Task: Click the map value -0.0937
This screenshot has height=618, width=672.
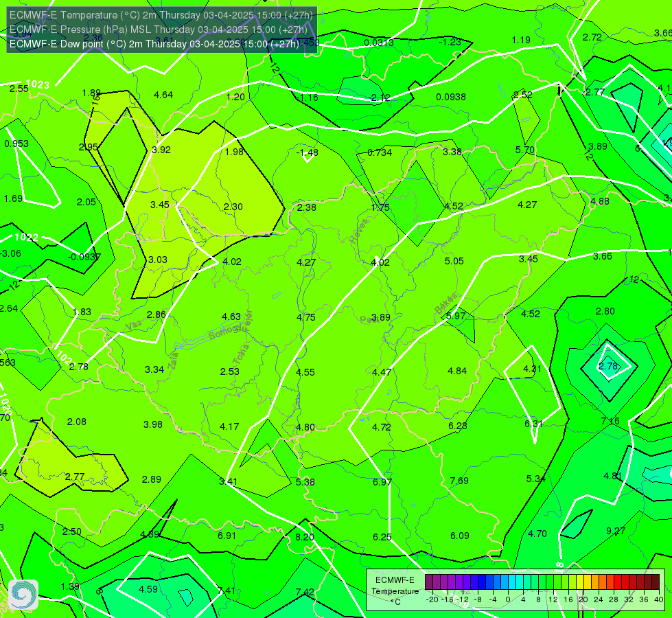Action: click(x=84, y=257)
